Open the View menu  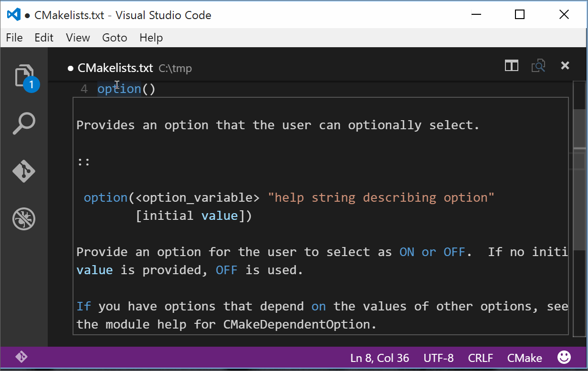78,38
